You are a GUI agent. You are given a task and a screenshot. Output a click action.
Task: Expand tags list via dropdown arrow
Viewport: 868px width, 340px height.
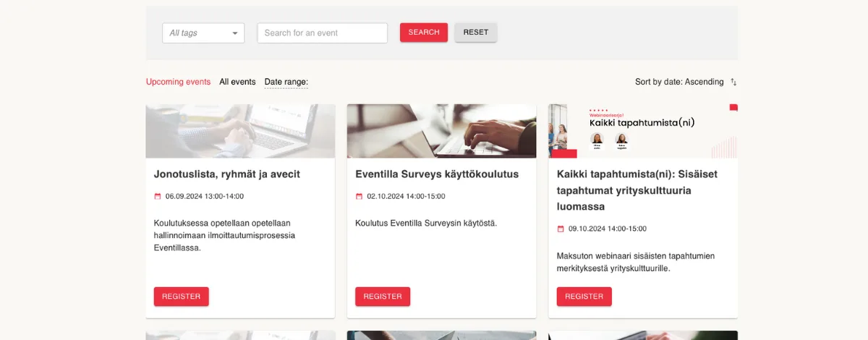click(x=235, y=33)
